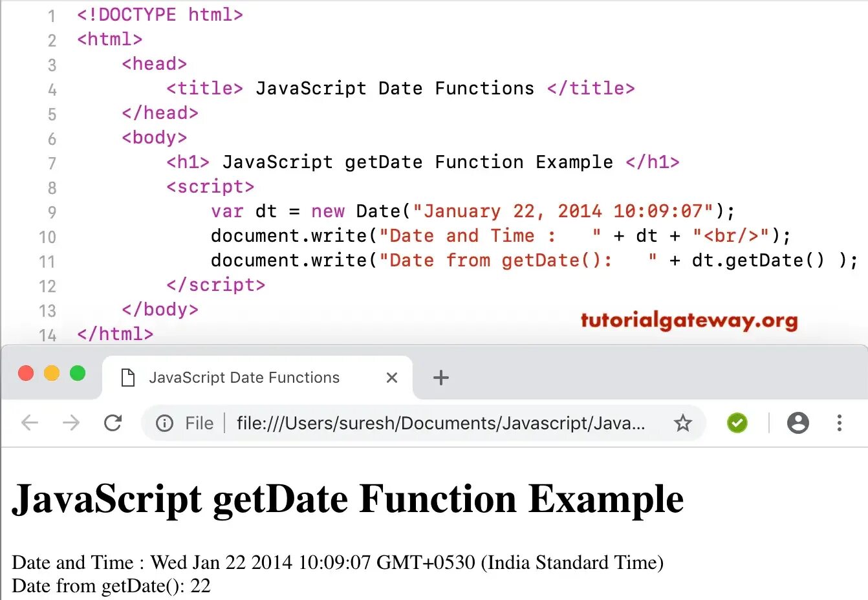
Task: Click line number 9 in code editor
Action: [x=52, y=213]
